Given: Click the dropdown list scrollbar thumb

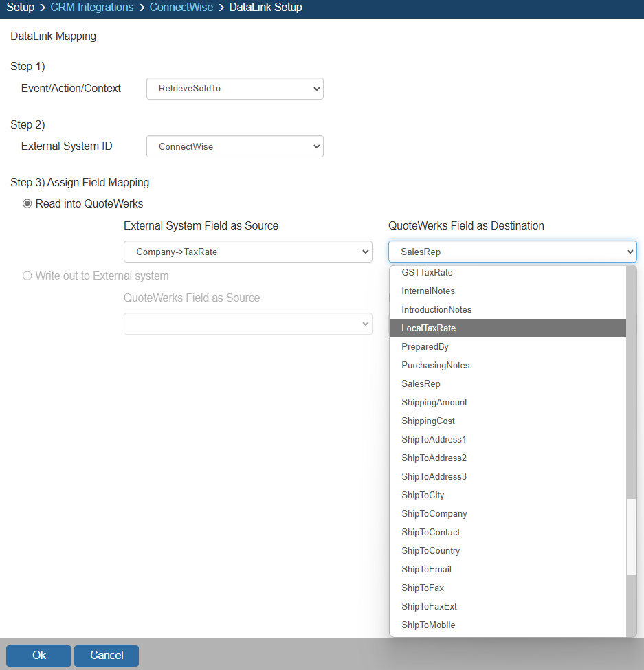Looking at the screenshot, I should (x=631, y=537).
